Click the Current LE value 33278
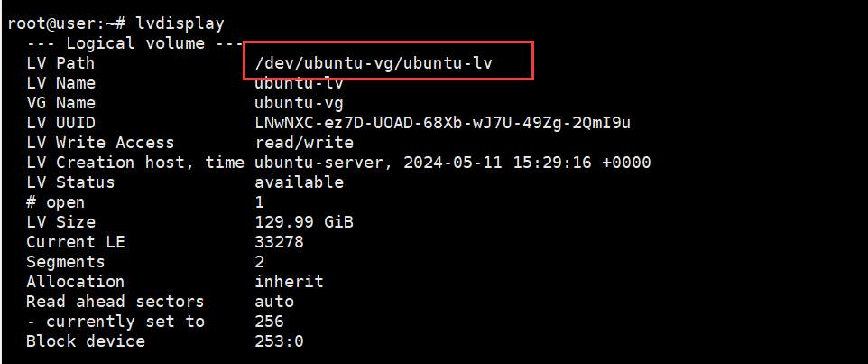Image resolution: width=868 pixels, height=364 pixels. click(x=280, y=242)
